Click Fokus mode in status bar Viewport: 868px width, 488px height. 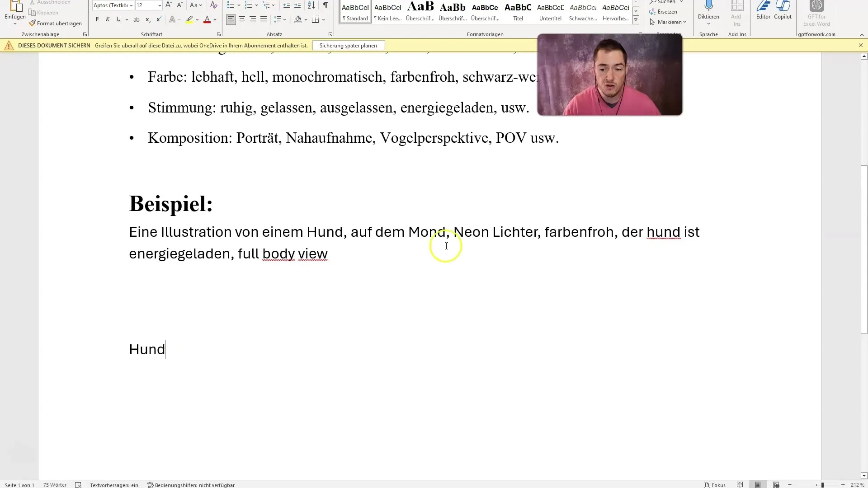click(x=714, y=485)
